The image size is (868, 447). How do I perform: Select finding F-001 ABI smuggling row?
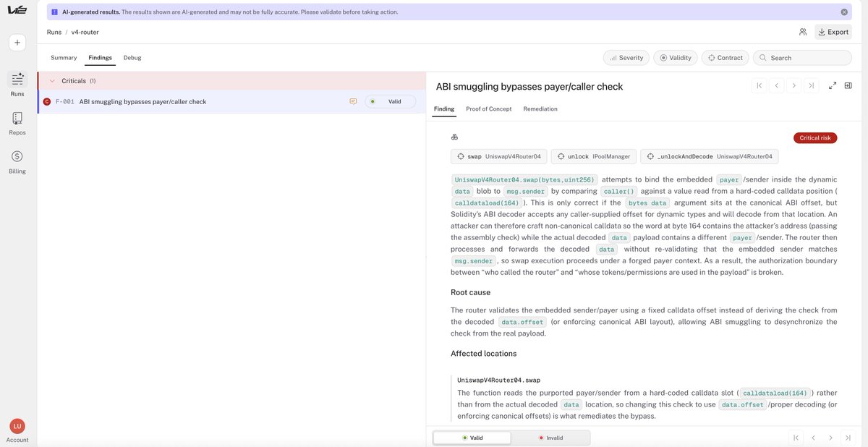[x=231, y=102]
